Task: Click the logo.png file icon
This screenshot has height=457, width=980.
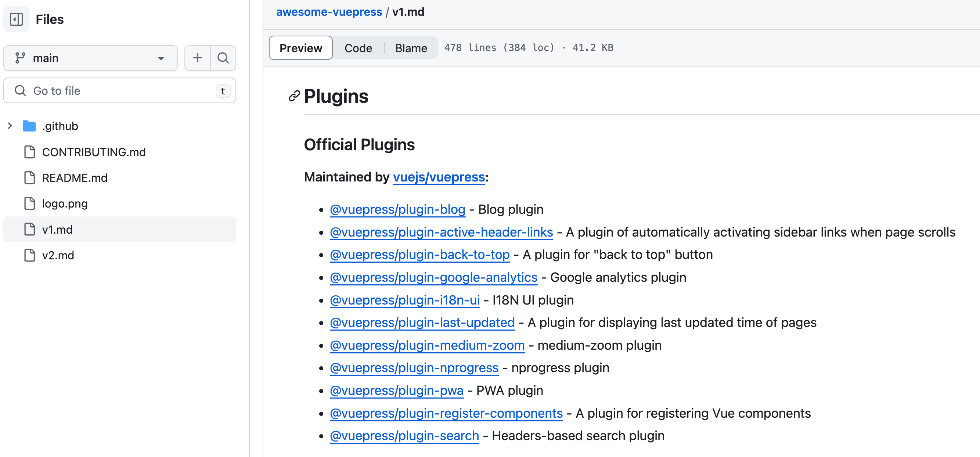Action: tap(29, 204)
